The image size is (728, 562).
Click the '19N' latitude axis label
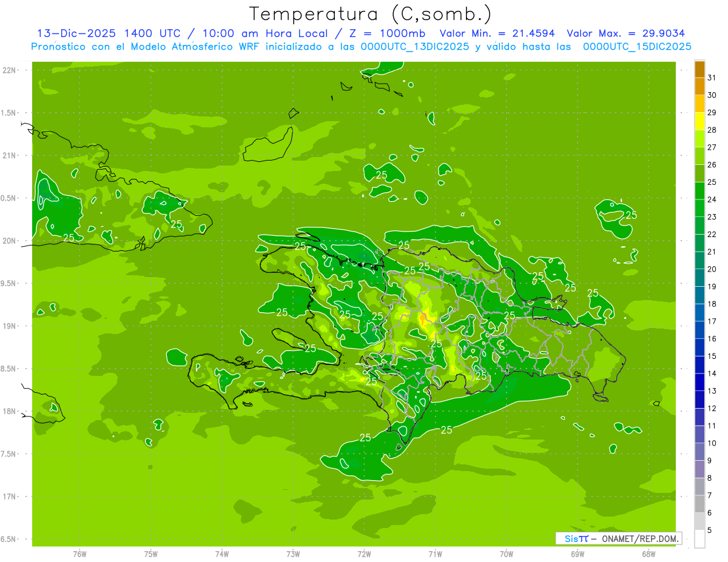pos(9,326)
